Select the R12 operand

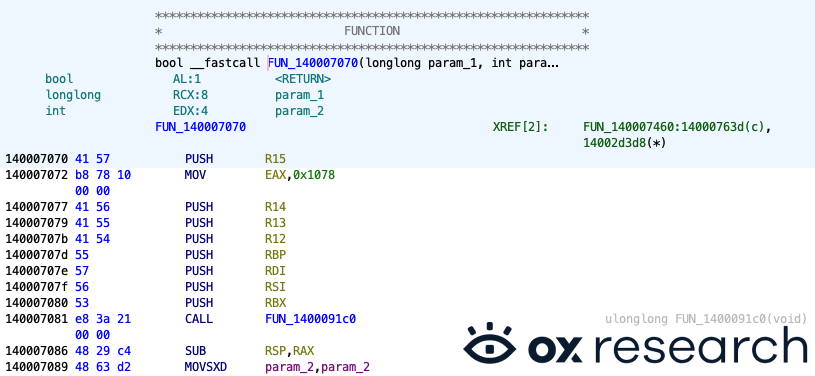point(275,239)
